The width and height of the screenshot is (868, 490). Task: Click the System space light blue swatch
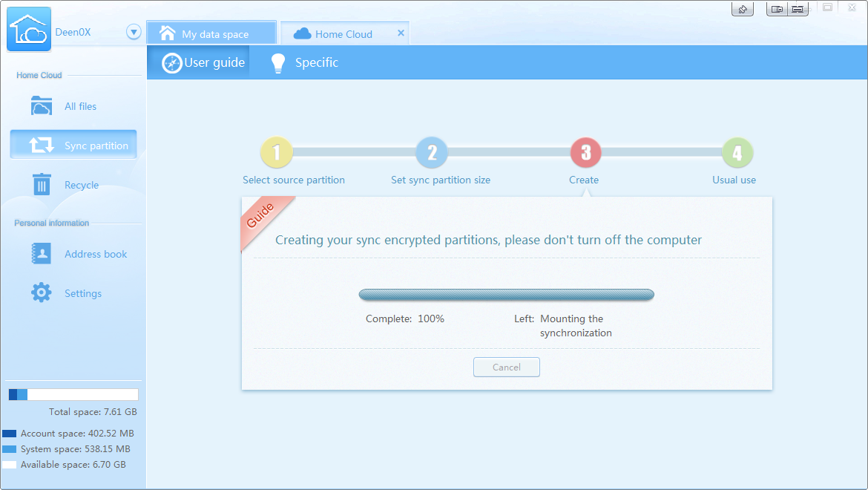point(10,449)
